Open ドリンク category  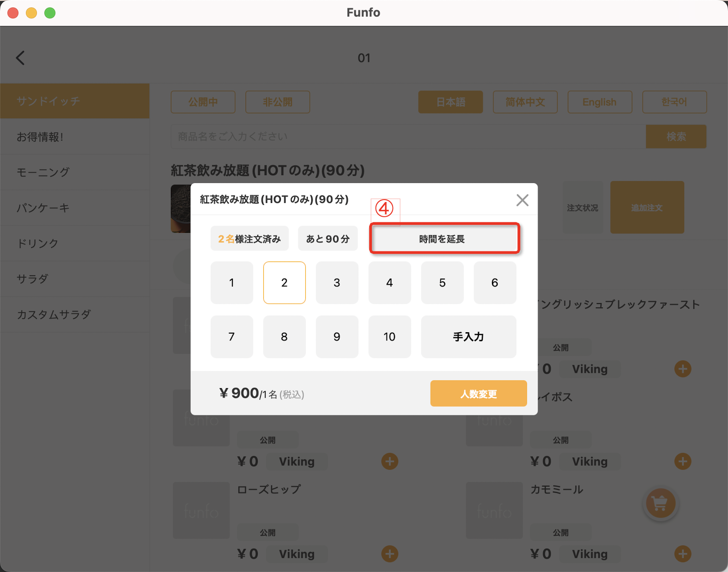point(75,243)
